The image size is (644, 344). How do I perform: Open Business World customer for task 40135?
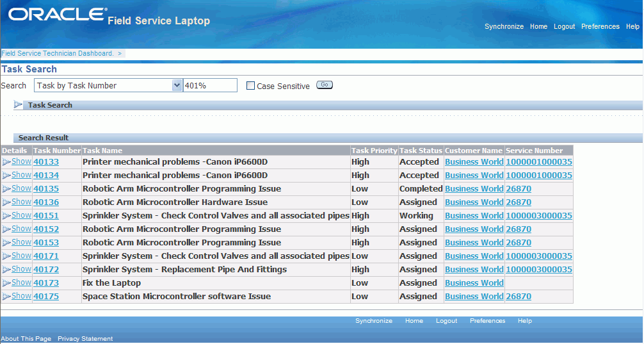pos(474,189)
